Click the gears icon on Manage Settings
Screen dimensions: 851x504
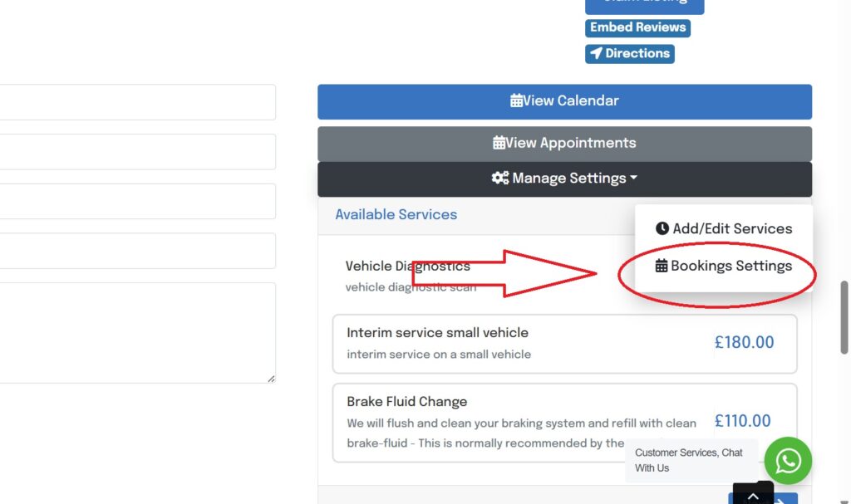[x=499, y=179]
